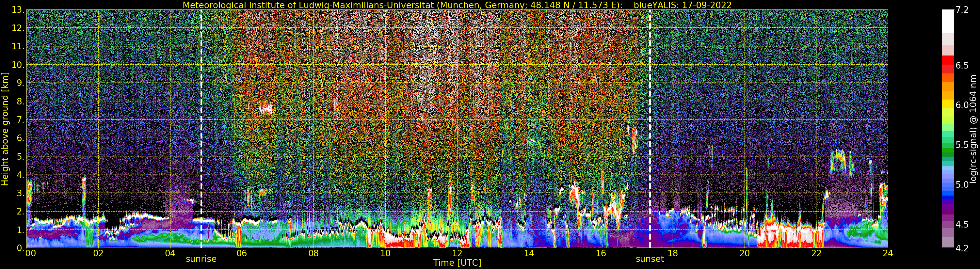Click the time axis tick '02'

point(98,253)
